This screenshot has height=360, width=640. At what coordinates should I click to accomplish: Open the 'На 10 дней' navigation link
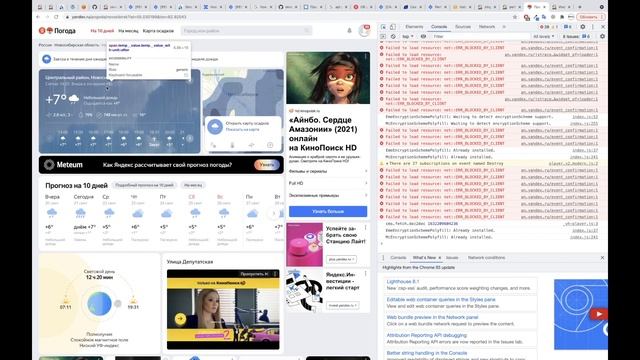coord(102,31)
